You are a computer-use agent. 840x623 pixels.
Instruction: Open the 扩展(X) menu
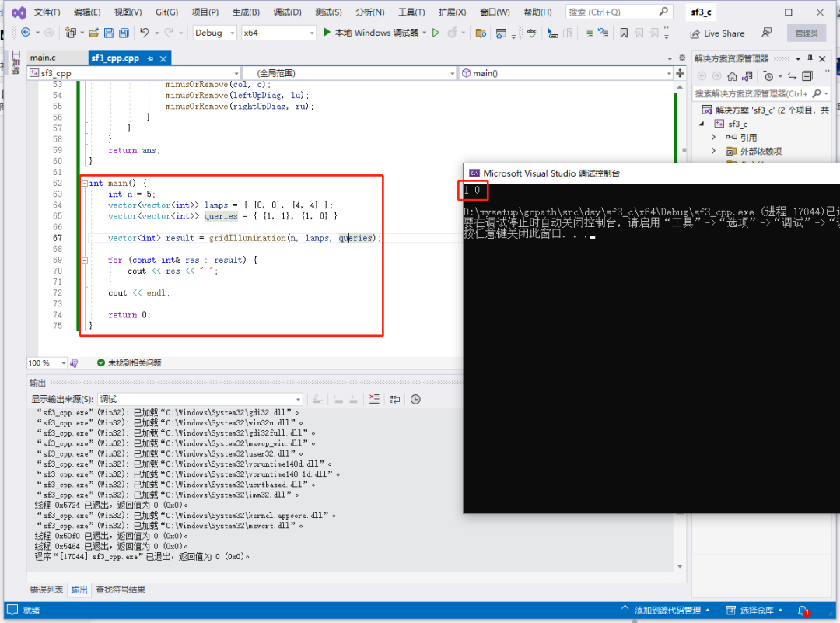click(x=452, y=12)
